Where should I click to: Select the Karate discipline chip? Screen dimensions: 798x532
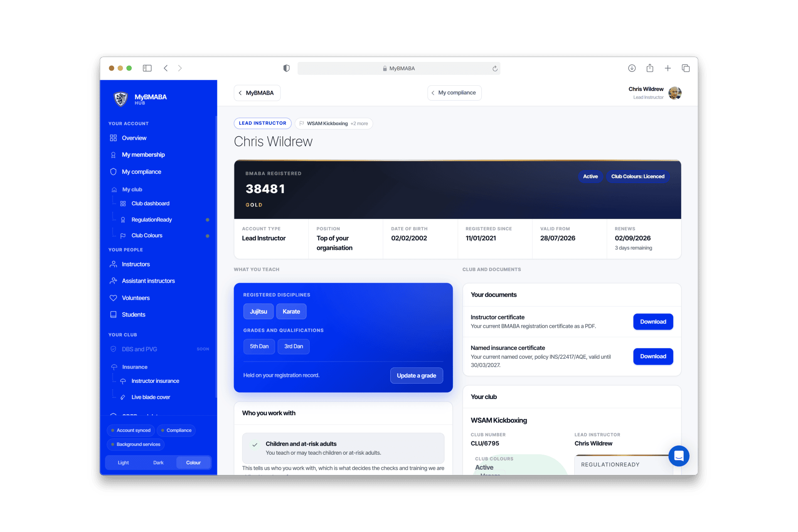(x=291, y=312)
